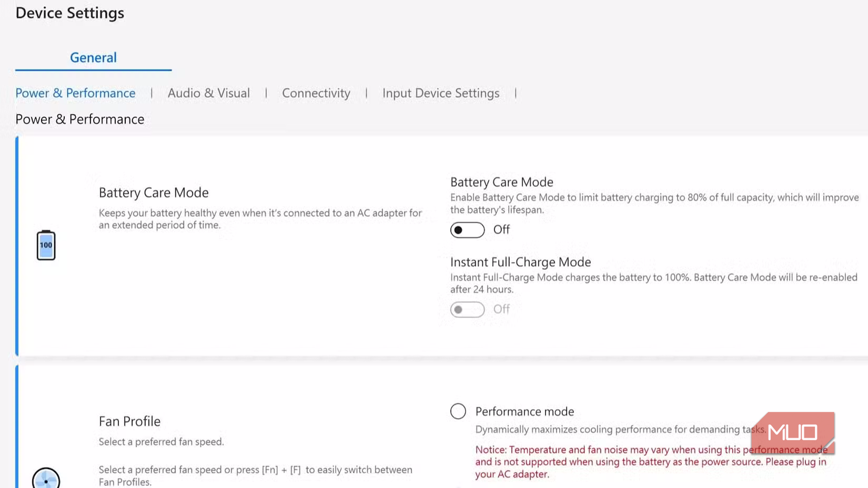Click the Performance mode label text
This screenshot has width=868, height=488.
524,411
